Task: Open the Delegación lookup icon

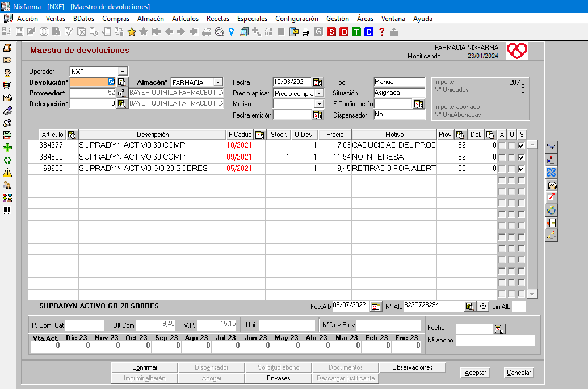Action: click(122, 103)
